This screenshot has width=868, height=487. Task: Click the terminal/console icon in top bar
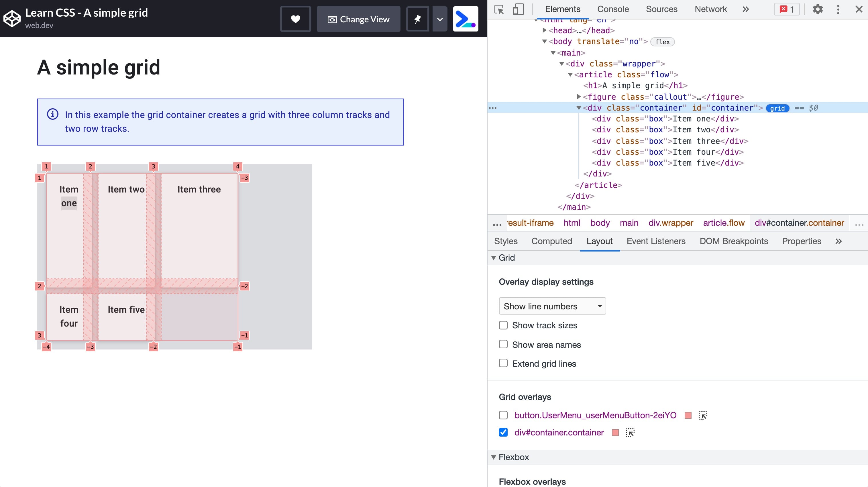465,19
